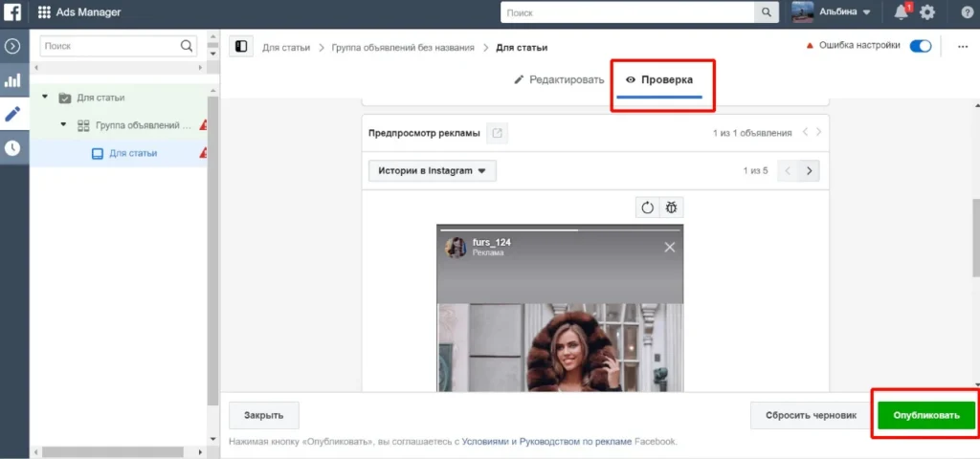
Task: Select Для статьи campaign in tree
Action: click(x=100, y=98)
